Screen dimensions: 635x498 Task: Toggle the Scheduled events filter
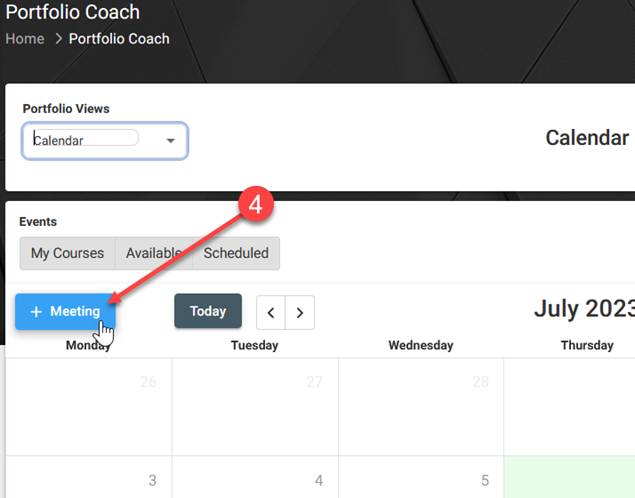pos(236,253)
